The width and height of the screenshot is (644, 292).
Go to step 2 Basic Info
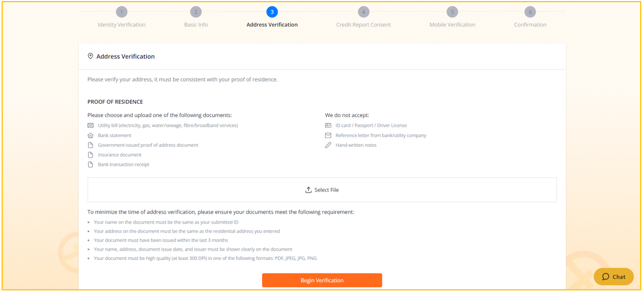(x=196, y=12)
